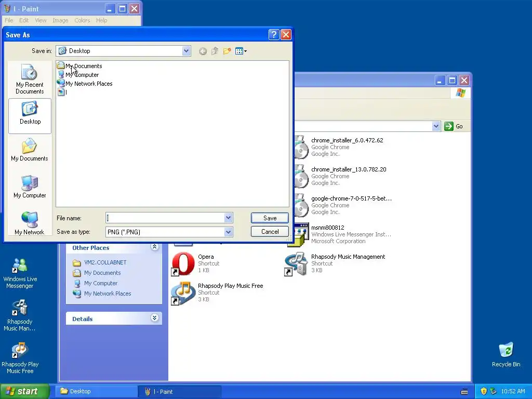Go up one folder level in Save As
532x399 pixels.
coord(215,51)
